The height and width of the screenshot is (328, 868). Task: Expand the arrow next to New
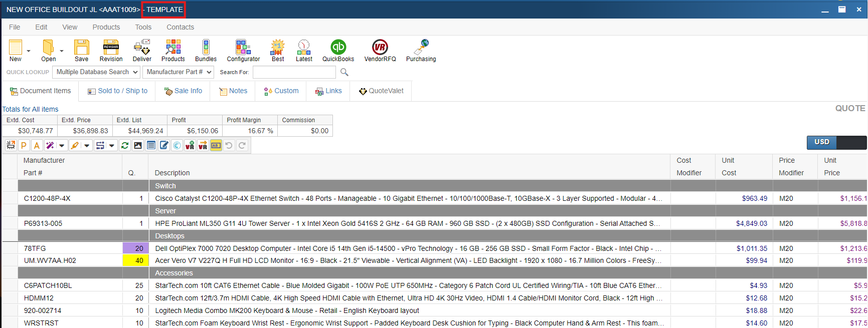tap(29, 51)
